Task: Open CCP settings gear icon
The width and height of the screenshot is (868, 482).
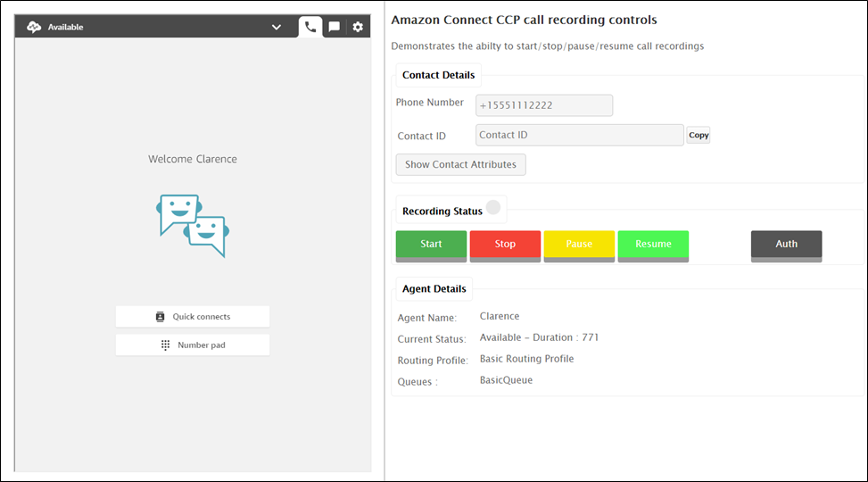Action: click(x=358, y=27)
